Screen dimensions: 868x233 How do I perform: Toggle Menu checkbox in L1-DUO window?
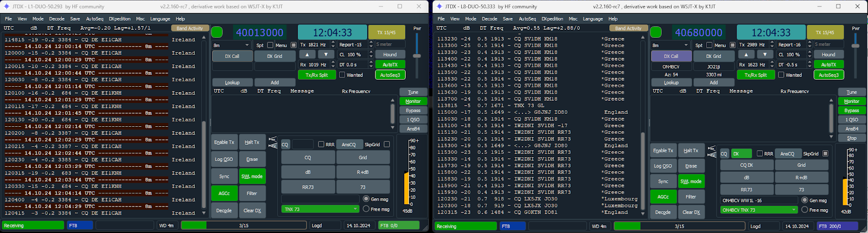tap(293, 45)
